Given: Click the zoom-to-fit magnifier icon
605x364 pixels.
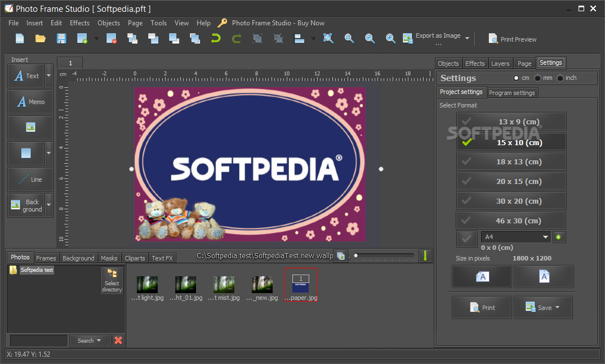Looking at the screenshot, I should tap(328, 38).
